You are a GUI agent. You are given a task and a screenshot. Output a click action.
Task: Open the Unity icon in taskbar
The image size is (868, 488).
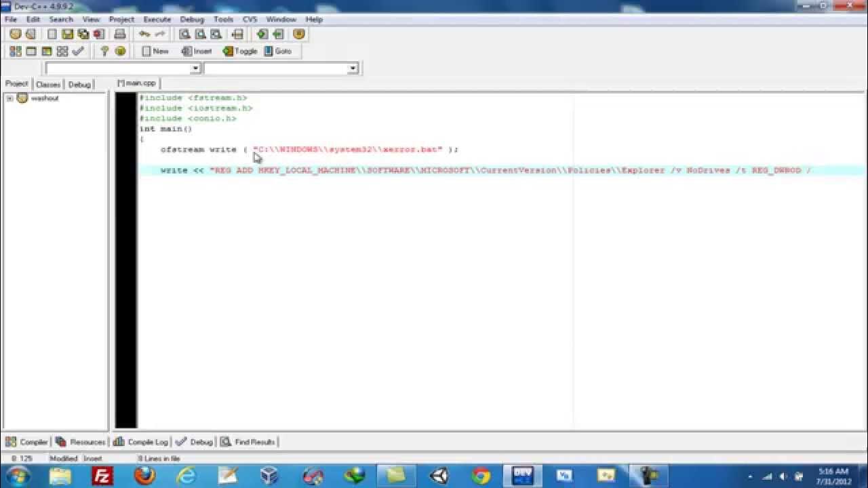pyautogui.click(x=439, y=476)
